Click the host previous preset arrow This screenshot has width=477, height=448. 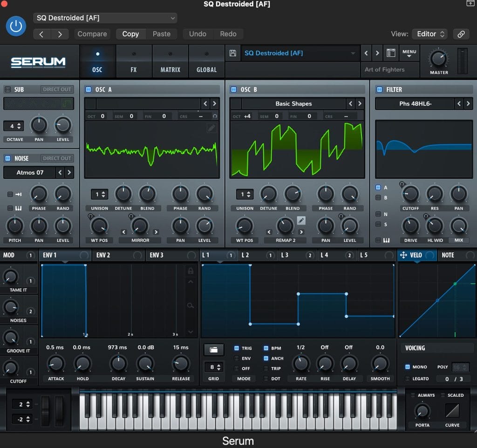pyautogui.click(x=41, y=34)
